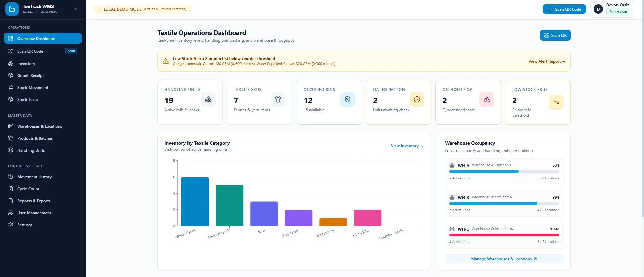Click the User Management people icon
Image resolution: width=644 pixels, height=277 pixels.
(x=11, y=213)
